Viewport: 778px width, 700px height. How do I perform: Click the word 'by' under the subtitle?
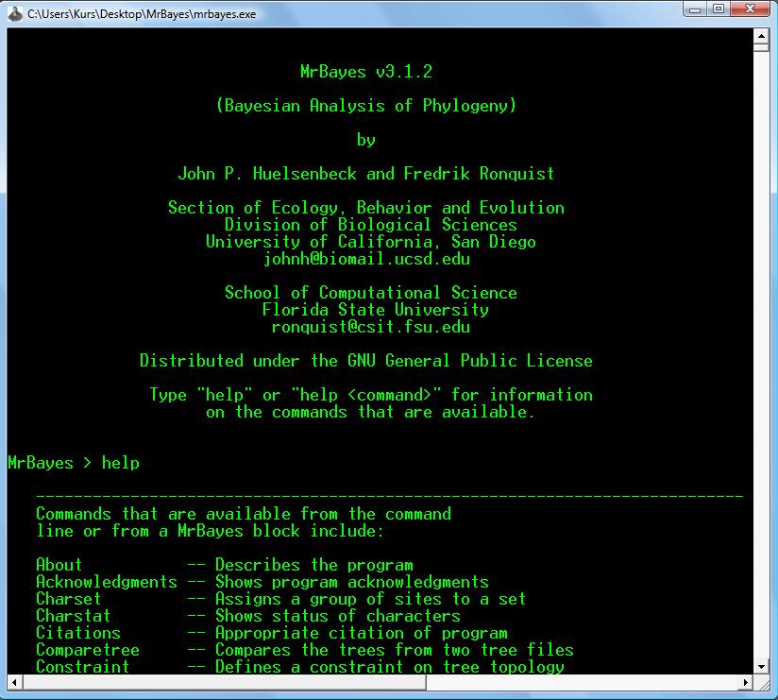(x=366, y=140)
